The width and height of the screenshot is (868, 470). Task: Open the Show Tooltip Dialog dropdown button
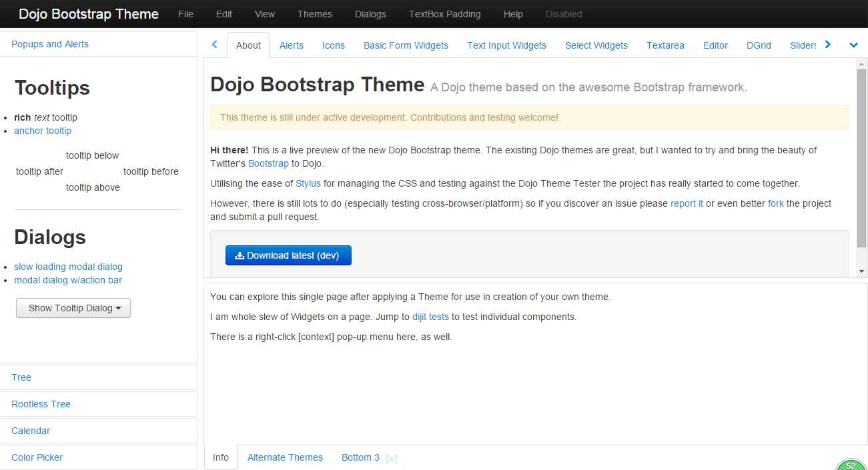click(x=73, y=308)
